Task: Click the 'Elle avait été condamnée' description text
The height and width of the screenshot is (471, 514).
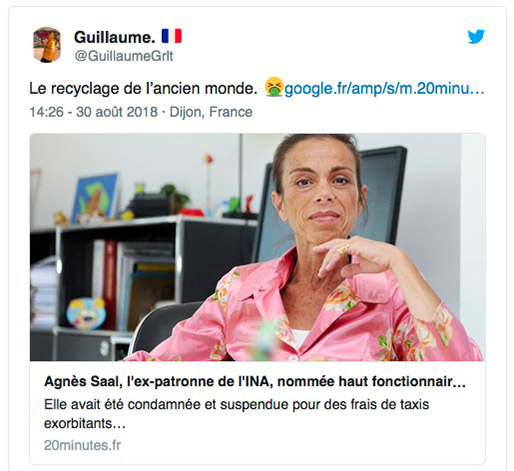Action: point(236,404)
